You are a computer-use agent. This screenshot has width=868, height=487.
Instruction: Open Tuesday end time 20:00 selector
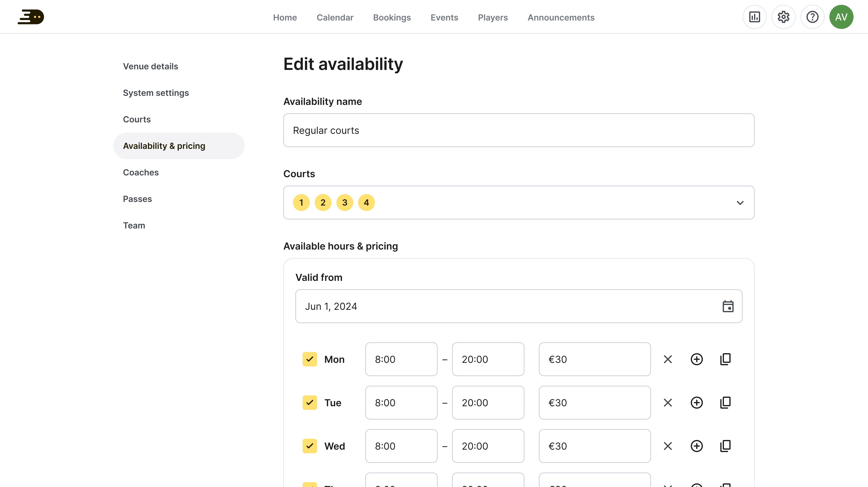coord(488,402)
